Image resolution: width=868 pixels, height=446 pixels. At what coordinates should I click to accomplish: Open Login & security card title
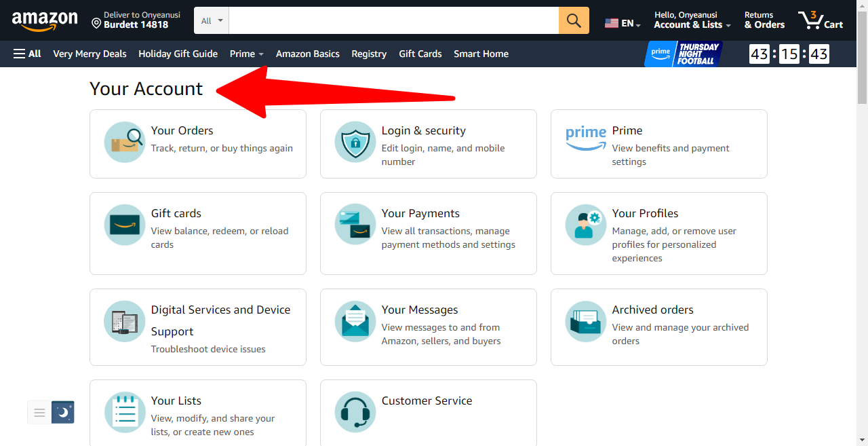point(423,130)
